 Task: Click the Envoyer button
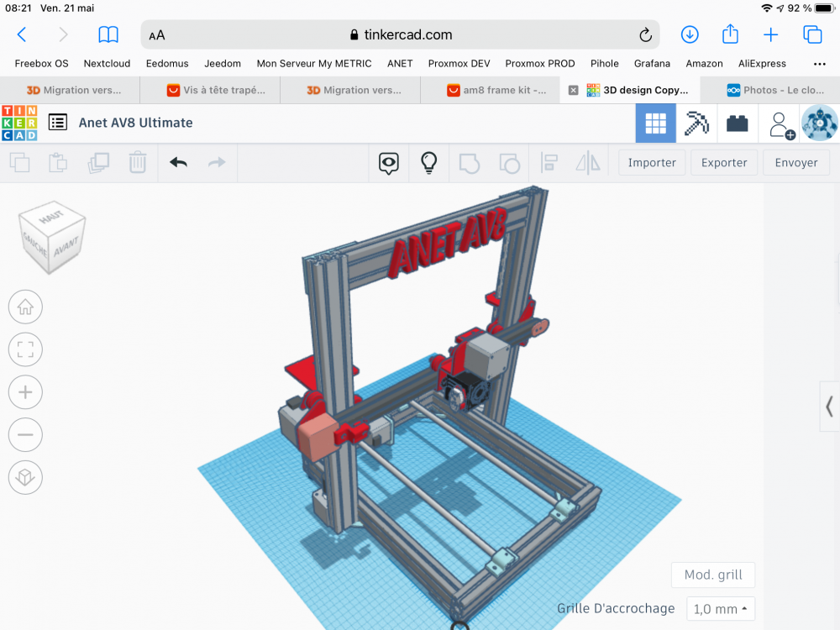click(796, 162)
